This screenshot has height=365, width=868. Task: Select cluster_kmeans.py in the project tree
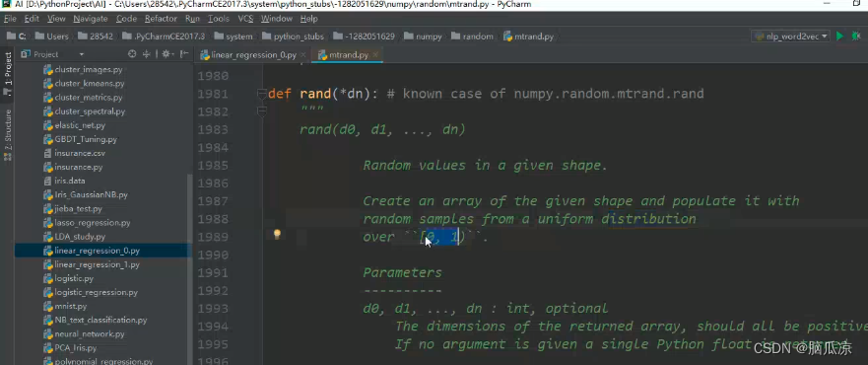click(x=84, y=84)
